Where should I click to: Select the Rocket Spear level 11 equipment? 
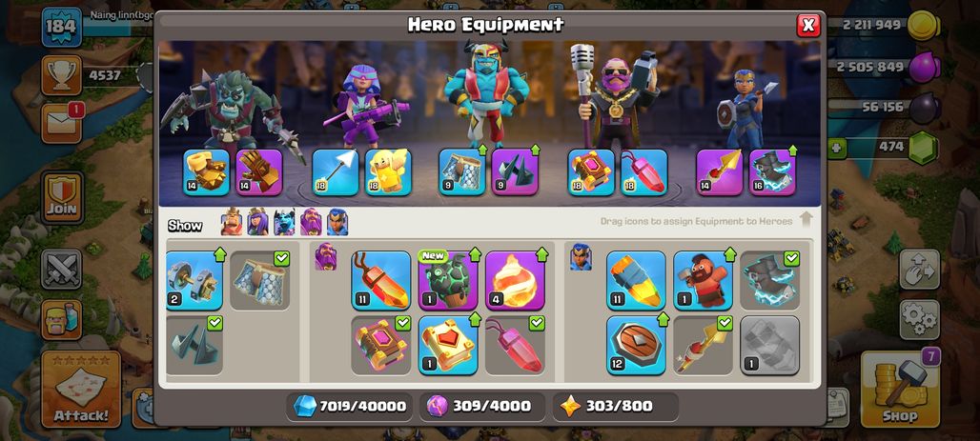pyautogui.click(x=636, y=280)
